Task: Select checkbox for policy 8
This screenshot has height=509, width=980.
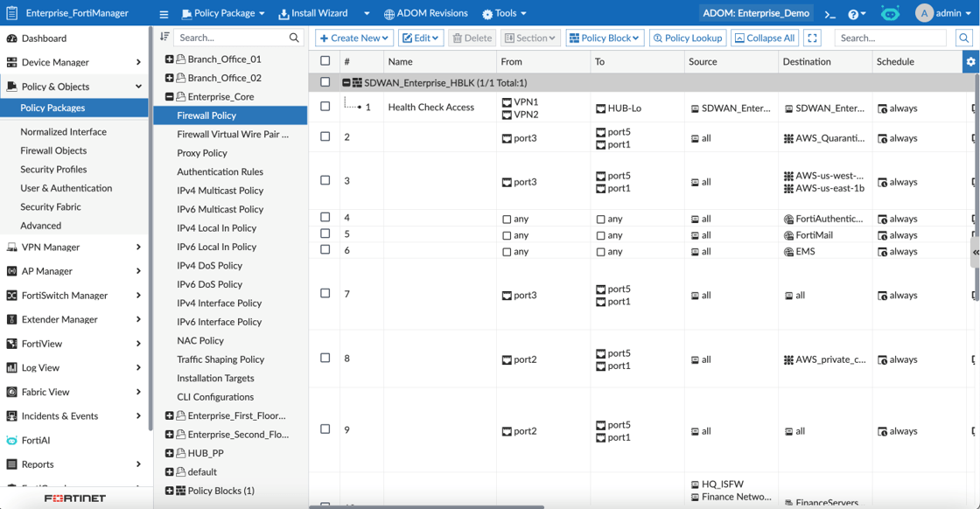Action: point(325,358)
